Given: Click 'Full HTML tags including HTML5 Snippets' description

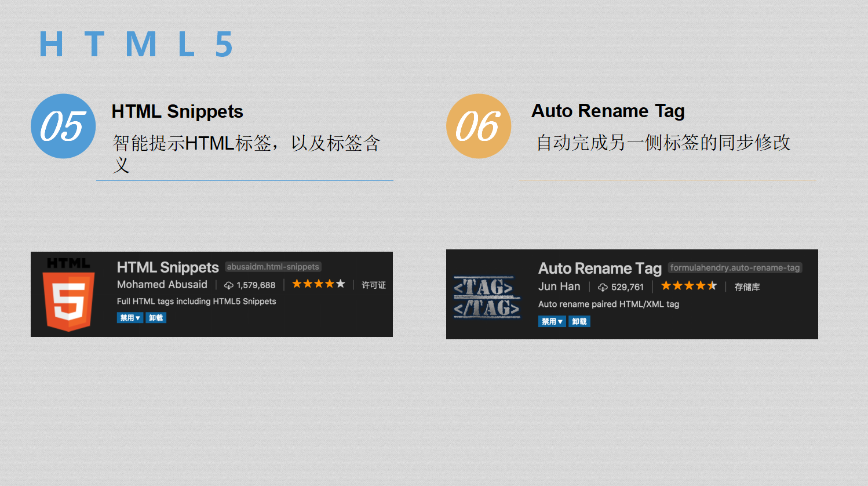Looking at the screenshot, I should click(196, 301).
